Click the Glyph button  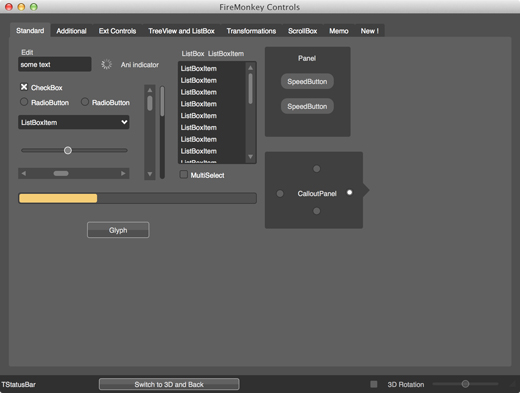(118, 230)
